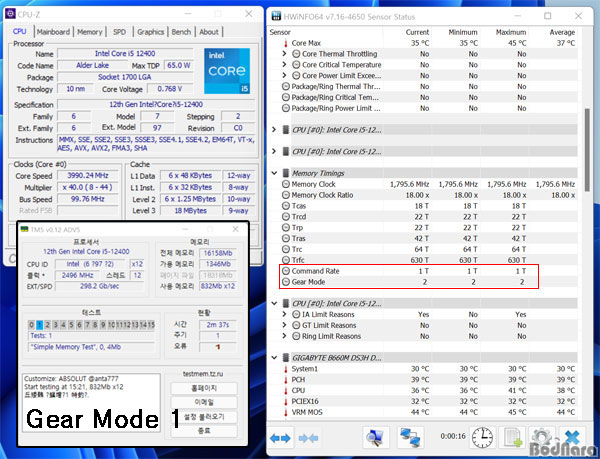Viewport: 600px width, 459px height.
Task: Click the 홈페이지 button in TM5
Action: point(204,388)
